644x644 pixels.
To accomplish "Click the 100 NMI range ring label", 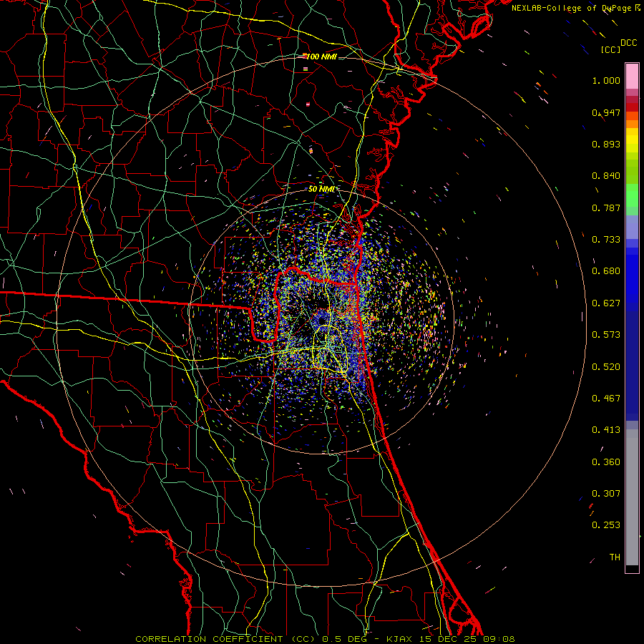I will coord(321,57).
